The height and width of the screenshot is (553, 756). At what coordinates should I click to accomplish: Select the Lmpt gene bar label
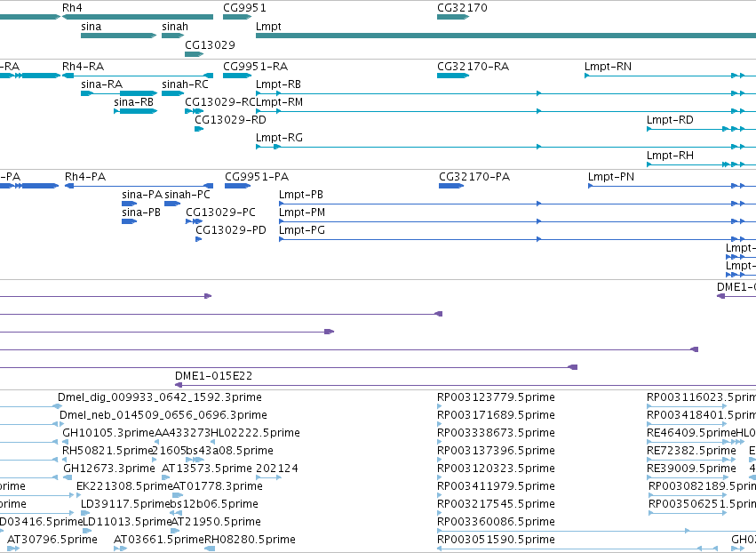click(268, 27)
